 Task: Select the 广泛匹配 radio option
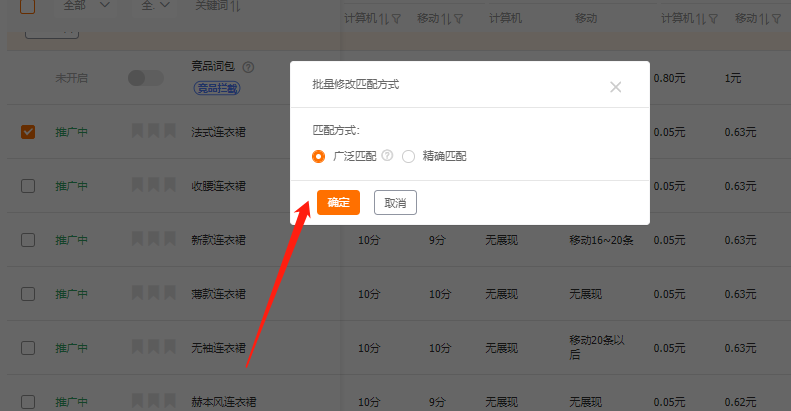tap(318, 157)
